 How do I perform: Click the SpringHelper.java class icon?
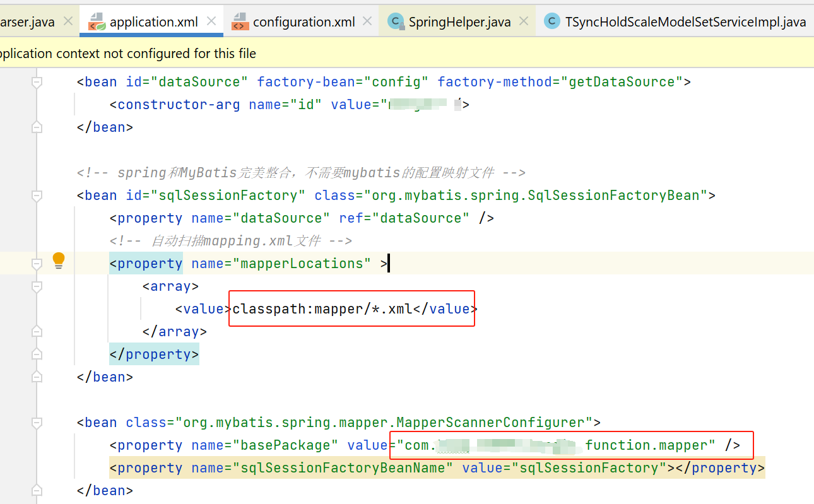(x=396, y=22)
